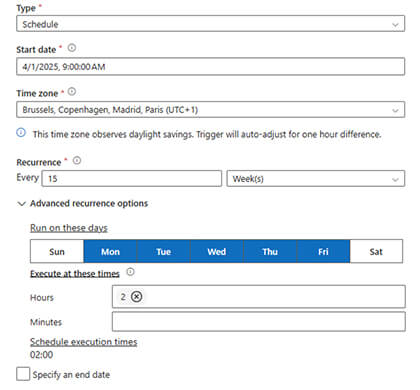Remove hour 2 with the X icon

pos(136,297)
